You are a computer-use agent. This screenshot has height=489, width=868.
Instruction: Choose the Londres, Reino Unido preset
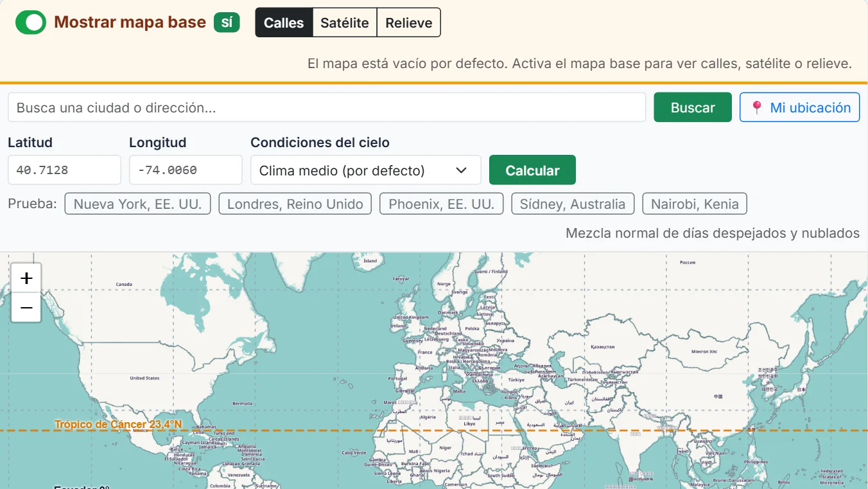pos(295,204)
